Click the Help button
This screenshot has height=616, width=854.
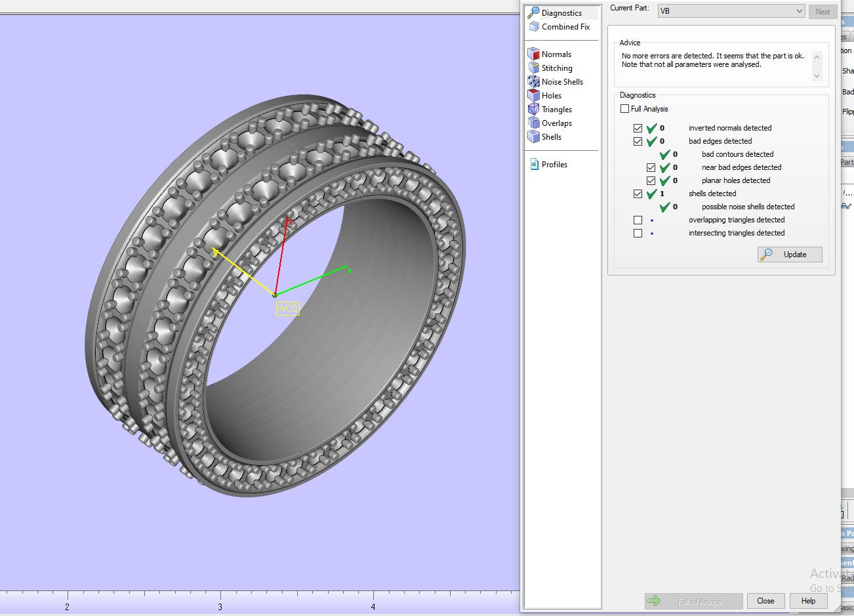click(x=808, y=601)
